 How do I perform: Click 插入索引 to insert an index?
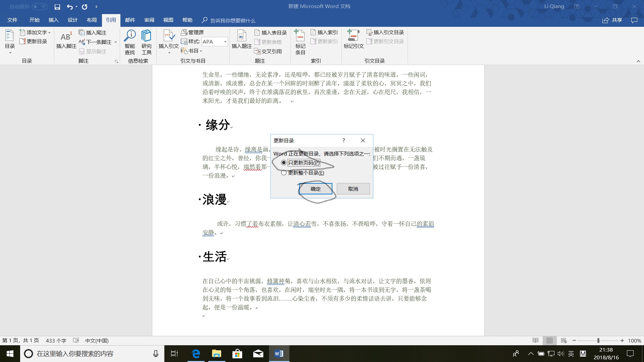pos(324,32)
